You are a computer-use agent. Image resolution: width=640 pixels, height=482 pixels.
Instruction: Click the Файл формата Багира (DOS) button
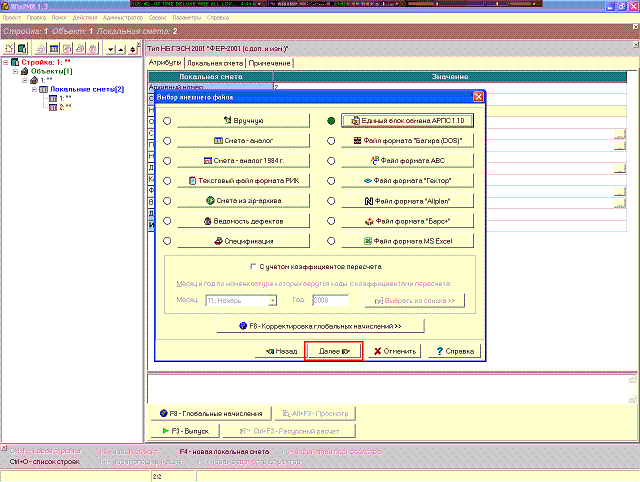pyautogui.click(x=407, y=141)
